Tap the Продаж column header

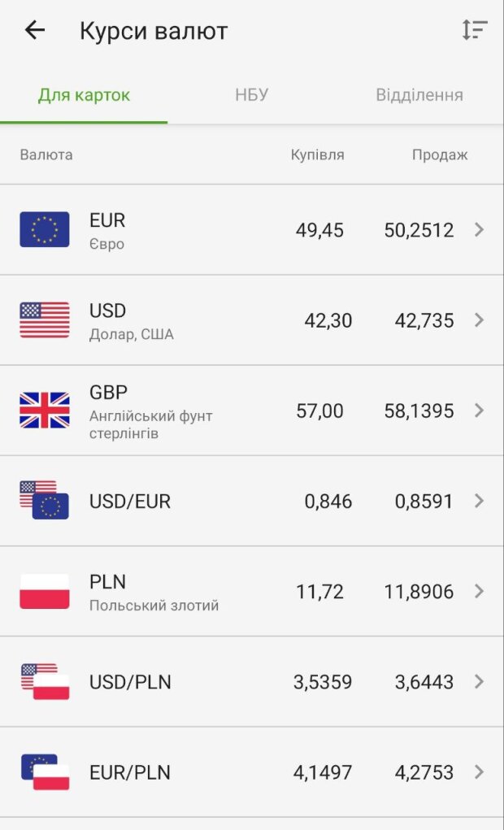[x=440, y=154]
